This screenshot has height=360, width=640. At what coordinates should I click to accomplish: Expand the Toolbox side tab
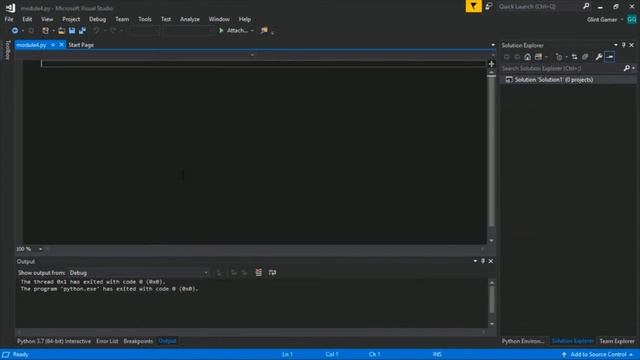(x=7, y=50)
